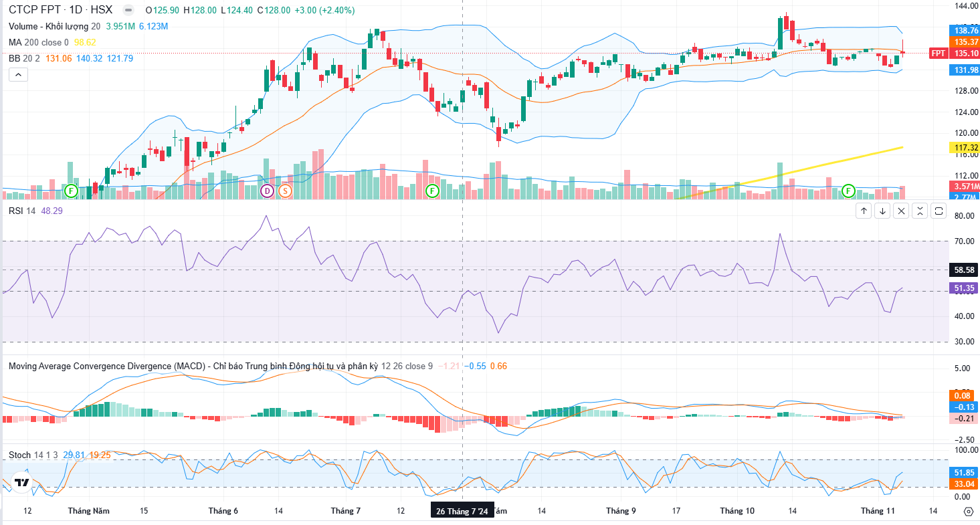This screenshot has height=525, width=980.
Task: Select the Stoch 14 1 3 legend
Action: (x=33, y=455)
